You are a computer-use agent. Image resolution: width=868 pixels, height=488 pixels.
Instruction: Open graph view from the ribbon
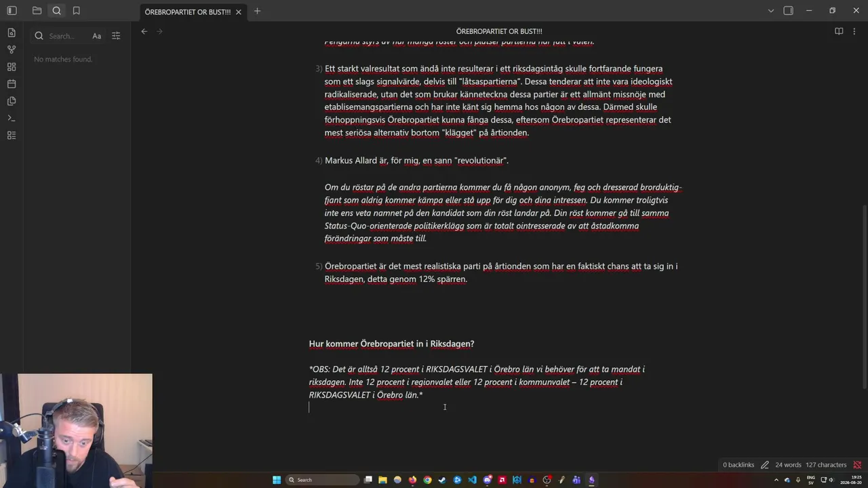[x=12, y=49]
